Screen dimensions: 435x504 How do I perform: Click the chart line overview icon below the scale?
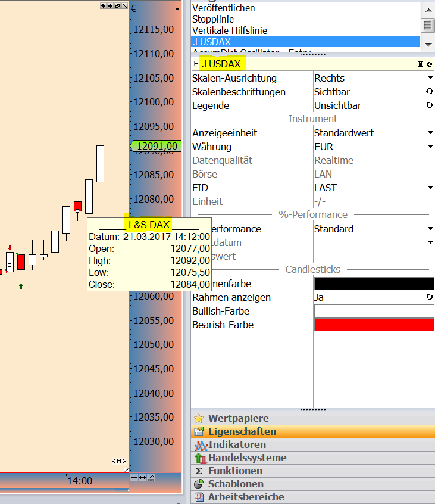pos(151,478)
